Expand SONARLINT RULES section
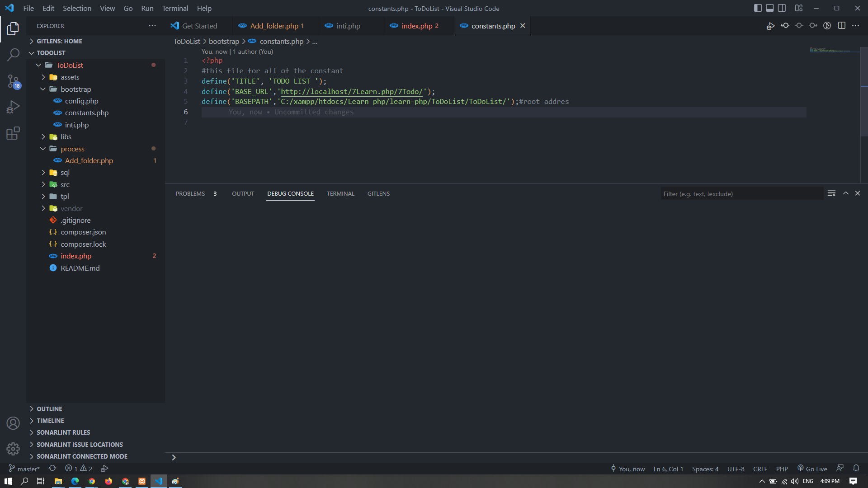This screenshot has width=868, height=488. 95,432
